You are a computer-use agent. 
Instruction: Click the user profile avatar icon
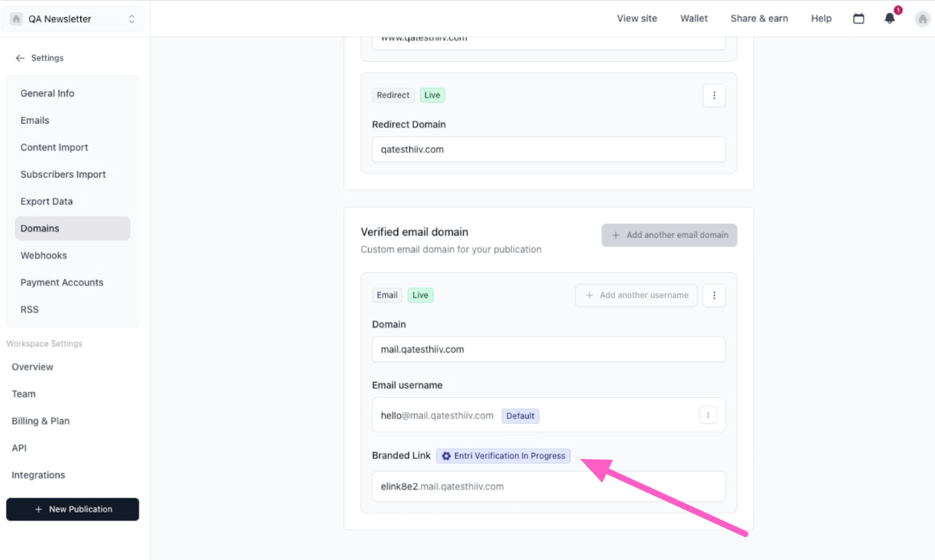pyautogui.click(x=922, y=18)
